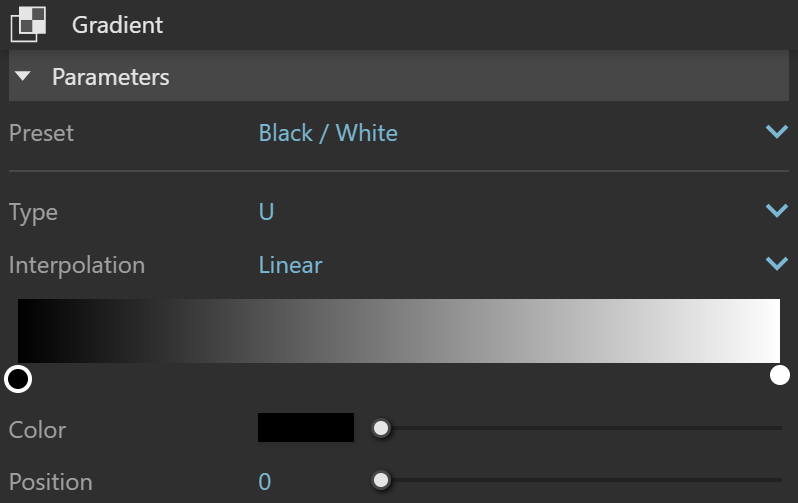Click the U type value

[266, 211]
